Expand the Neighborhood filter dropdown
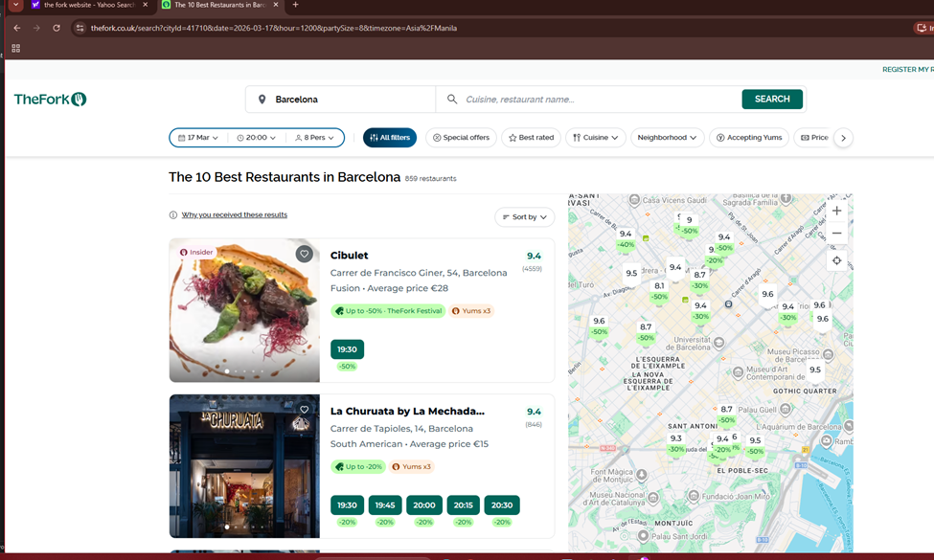 pyautogui.click(x=667, y=138)
